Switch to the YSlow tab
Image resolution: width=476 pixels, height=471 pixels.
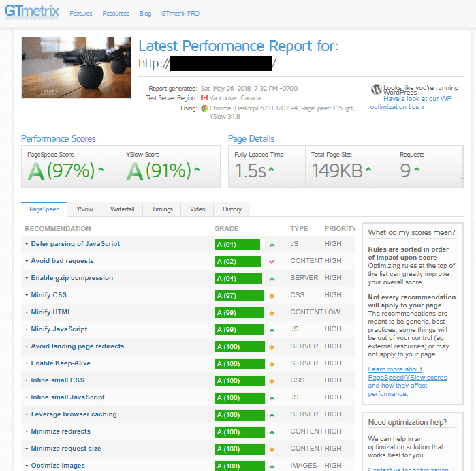tap(84, 209)
